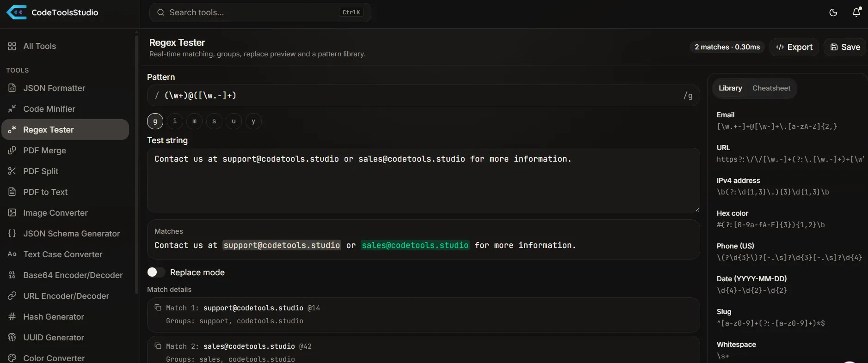Click the highlighted support@codetools.studio match
This screenshot has height=363, width=868.
pos(282,245)
